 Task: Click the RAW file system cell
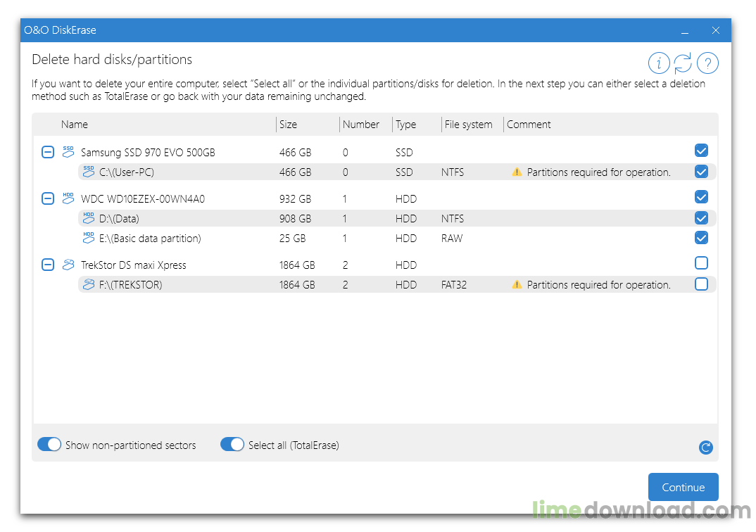click(452, 238)
